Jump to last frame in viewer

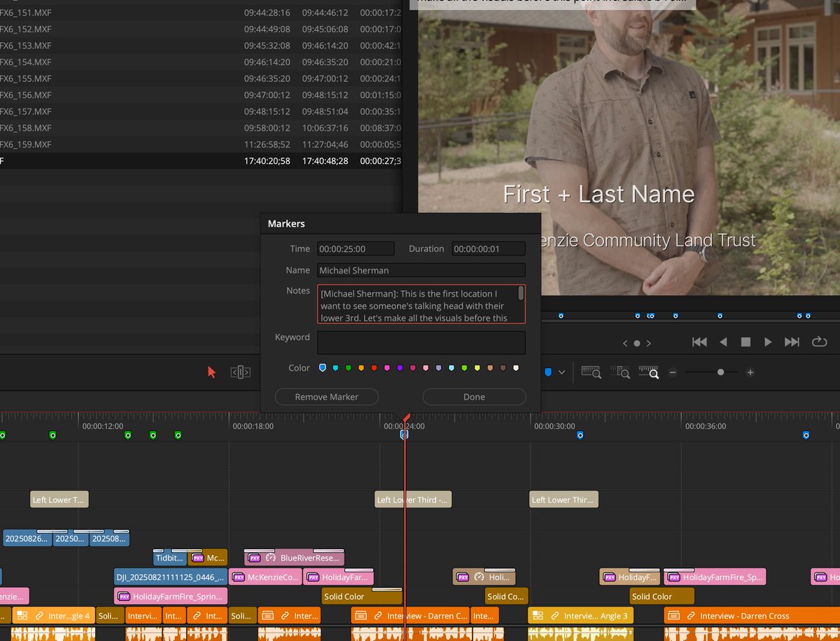pyautogui.click(x=792, y=341)
